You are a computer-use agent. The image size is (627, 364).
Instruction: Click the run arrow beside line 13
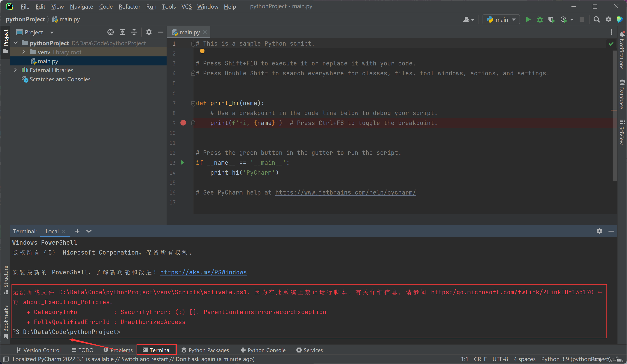point(183,162)
